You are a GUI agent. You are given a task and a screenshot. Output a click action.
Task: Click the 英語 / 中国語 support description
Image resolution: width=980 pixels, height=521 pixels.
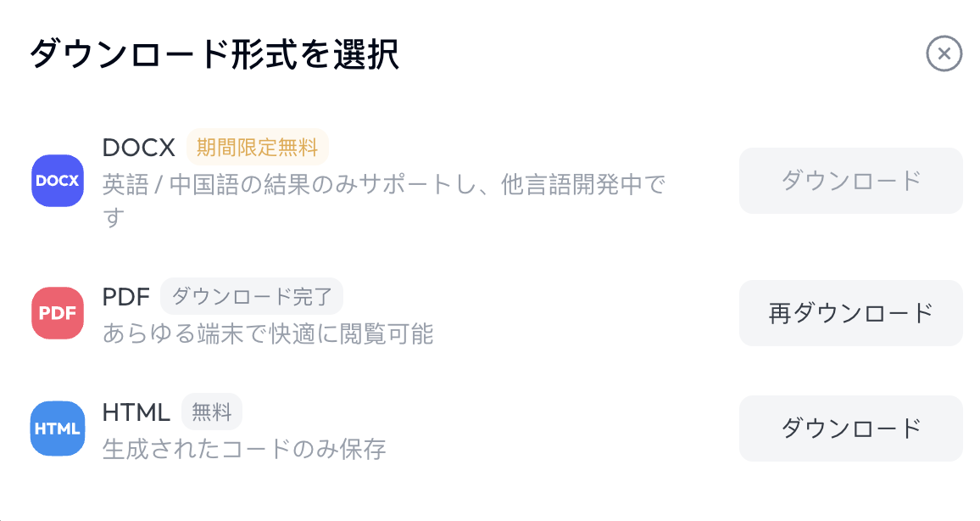click(384, 201)
